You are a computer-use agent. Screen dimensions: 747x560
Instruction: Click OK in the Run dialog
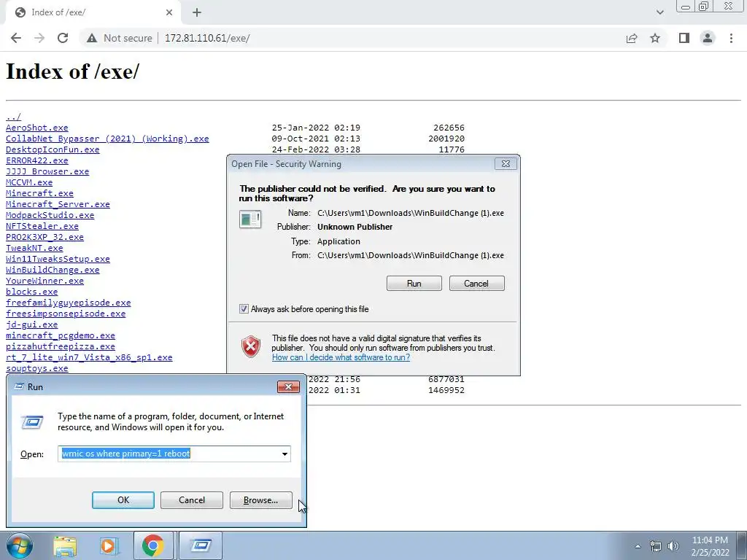point(123,500)
